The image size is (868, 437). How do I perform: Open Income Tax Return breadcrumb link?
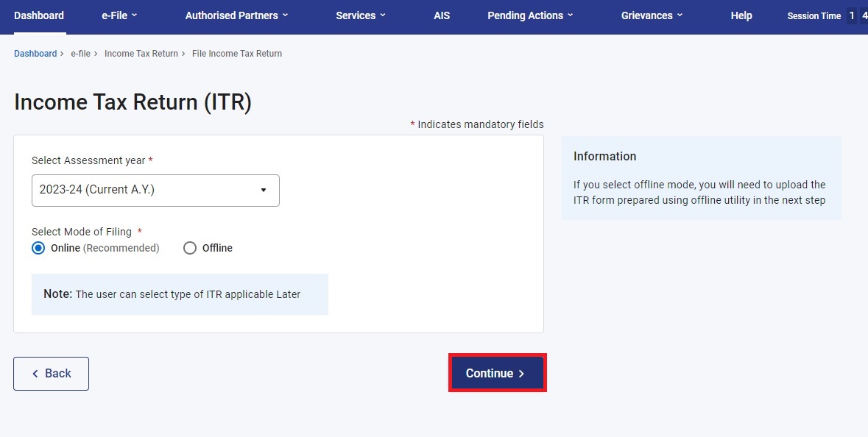pyautogui.click(x=141, y=53)
